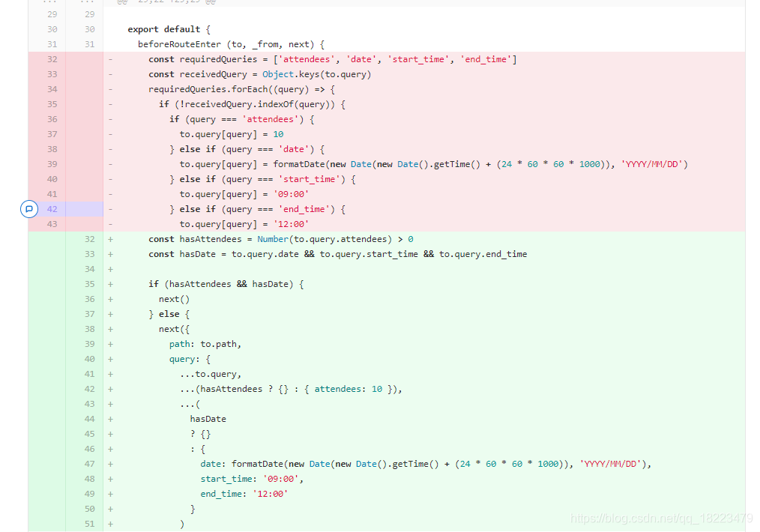Select new line number 50 in the added block
Screen dimensions: 760x532
click(x=90, y=509)
